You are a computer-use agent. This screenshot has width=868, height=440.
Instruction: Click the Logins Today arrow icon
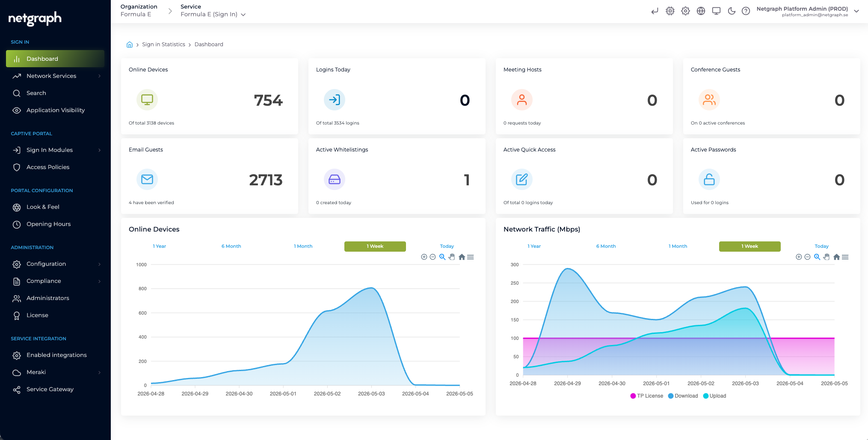point(335,100)
